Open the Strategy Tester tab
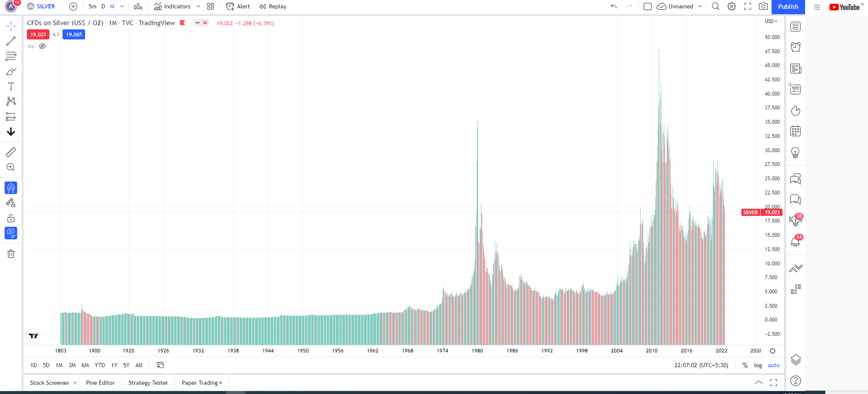The height and width of the screenshot is (394, 868). pos(148,383)
